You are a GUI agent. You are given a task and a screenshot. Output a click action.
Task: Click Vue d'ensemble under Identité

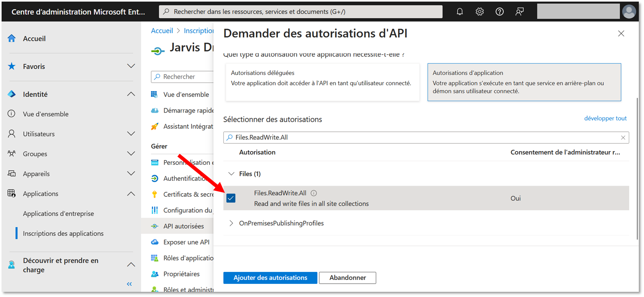point(46,114)
